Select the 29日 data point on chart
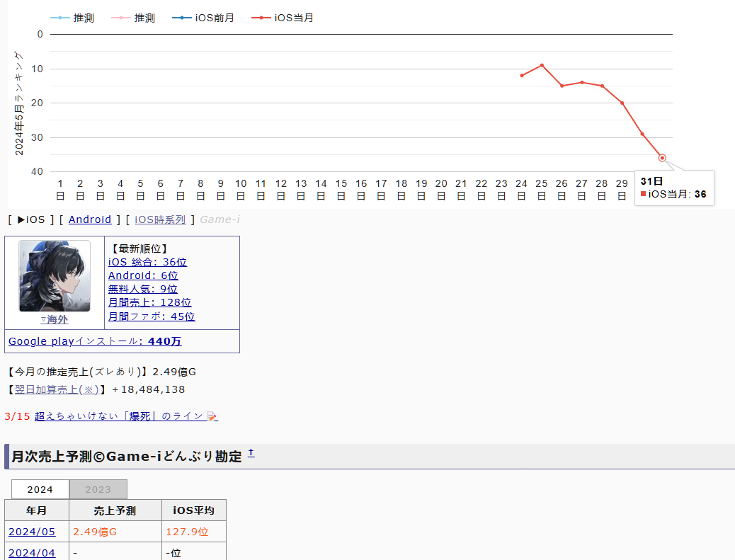 tap(622, 103)
